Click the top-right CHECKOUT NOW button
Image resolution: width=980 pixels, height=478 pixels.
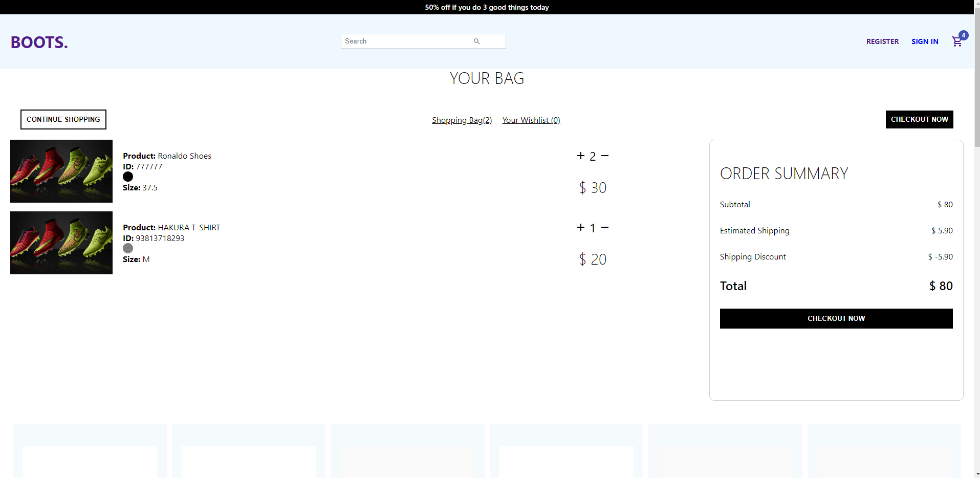(919, 119)
